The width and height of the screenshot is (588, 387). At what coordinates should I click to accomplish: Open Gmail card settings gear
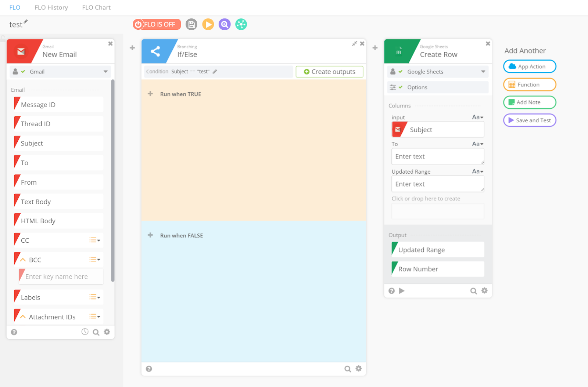click(107, 332)
